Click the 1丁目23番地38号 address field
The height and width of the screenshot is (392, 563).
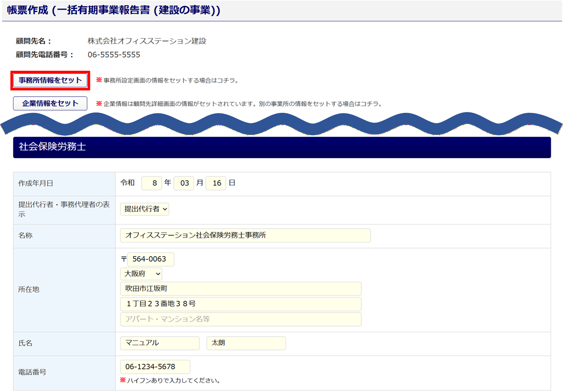pyautogui.click(x=240, y=304)
